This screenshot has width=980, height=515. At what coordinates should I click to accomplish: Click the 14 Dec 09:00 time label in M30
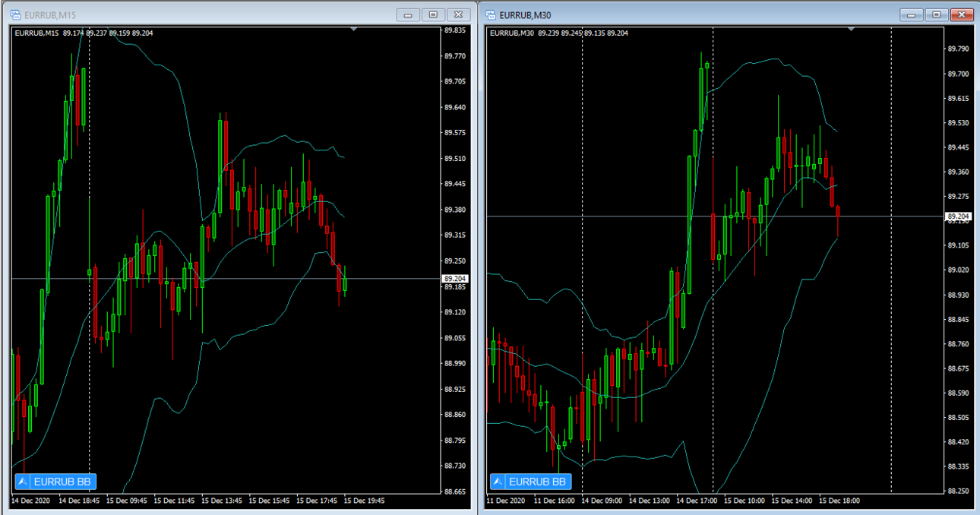(603, 501)
